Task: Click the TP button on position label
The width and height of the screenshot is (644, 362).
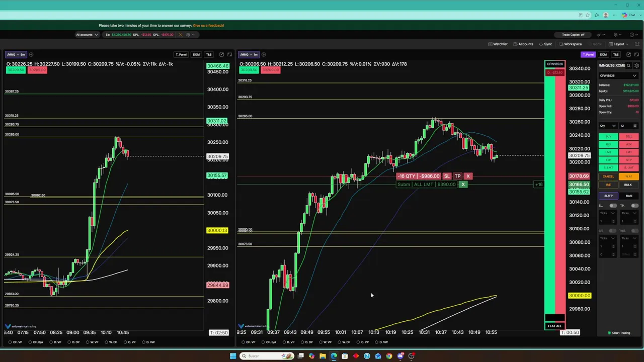Action: pos(457,176)
